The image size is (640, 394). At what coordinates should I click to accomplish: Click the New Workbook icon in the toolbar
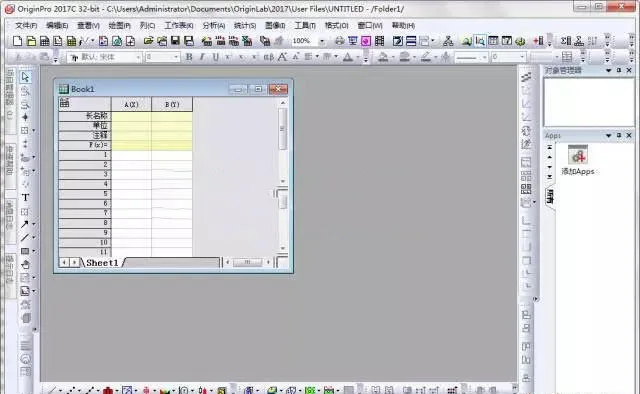point(44,41)
